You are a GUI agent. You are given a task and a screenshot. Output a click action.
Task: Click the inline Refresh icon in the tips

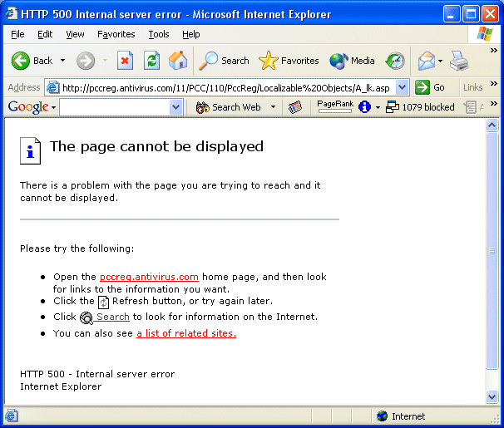103,303
